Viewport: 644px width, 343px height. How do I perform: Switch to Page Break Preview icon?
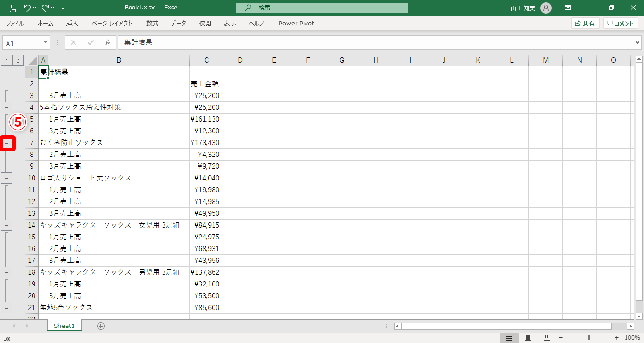pyautogui.click(x=547, y=338)
